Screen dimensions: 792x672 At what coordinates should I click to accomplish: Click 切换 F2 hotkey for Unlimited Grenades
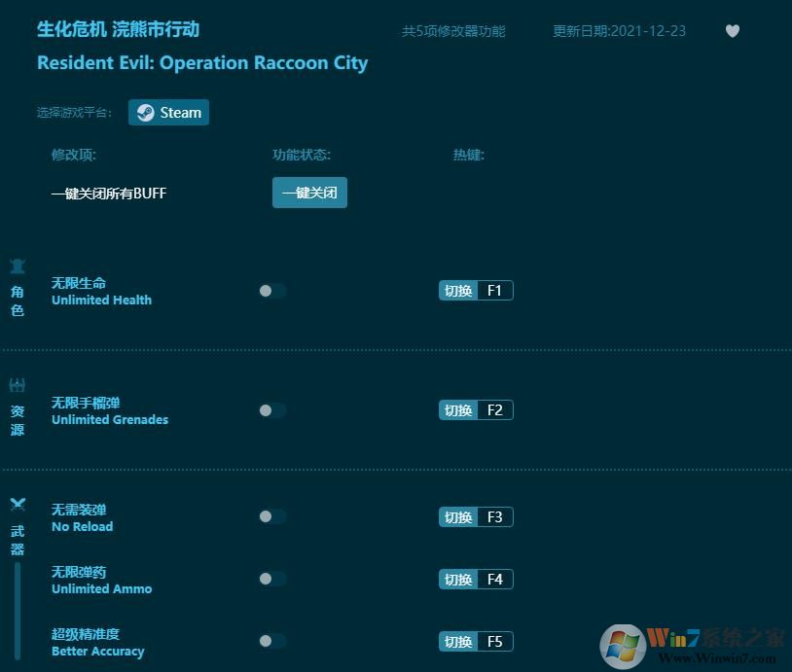[x=476, y=409]
